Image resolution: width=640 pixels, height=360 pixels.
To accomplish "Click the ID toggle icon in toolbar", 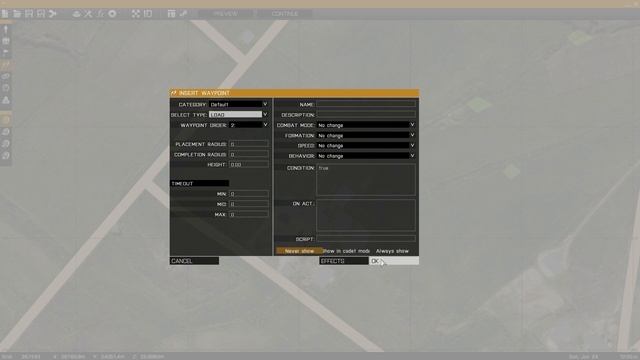I will tap(148, 13).
